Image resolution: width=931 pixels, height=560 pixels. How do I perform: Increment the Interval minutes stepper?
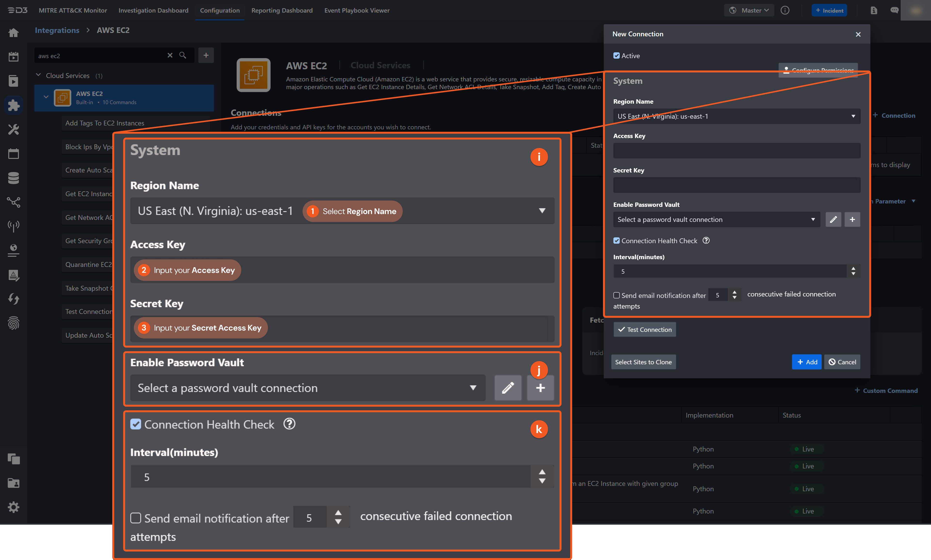853,269
